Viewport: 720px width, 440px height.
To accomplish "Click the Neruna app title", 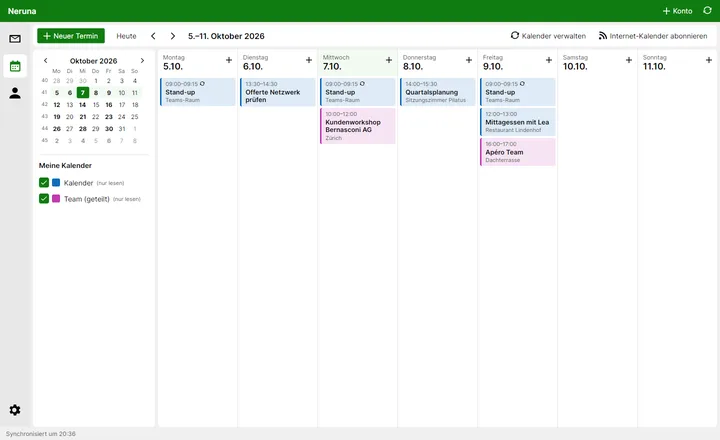I will click(22, 11).
